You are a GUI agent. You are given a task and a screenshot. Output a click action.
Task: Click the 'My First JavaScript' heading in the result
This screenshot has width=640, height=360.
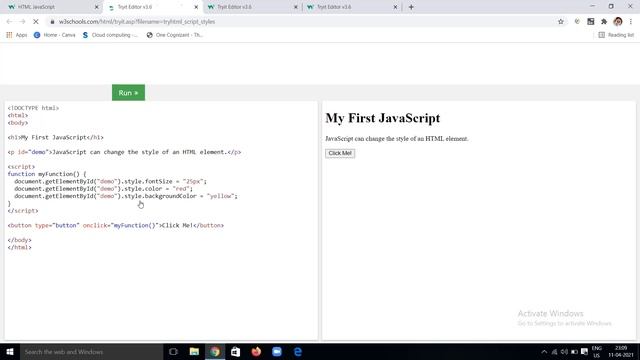382,118
